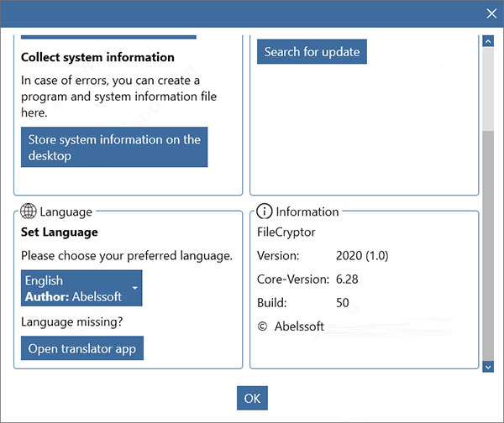Confirm the dialog with OK
The width and height of the screenshot is (504, 423).
coord(252,398)
